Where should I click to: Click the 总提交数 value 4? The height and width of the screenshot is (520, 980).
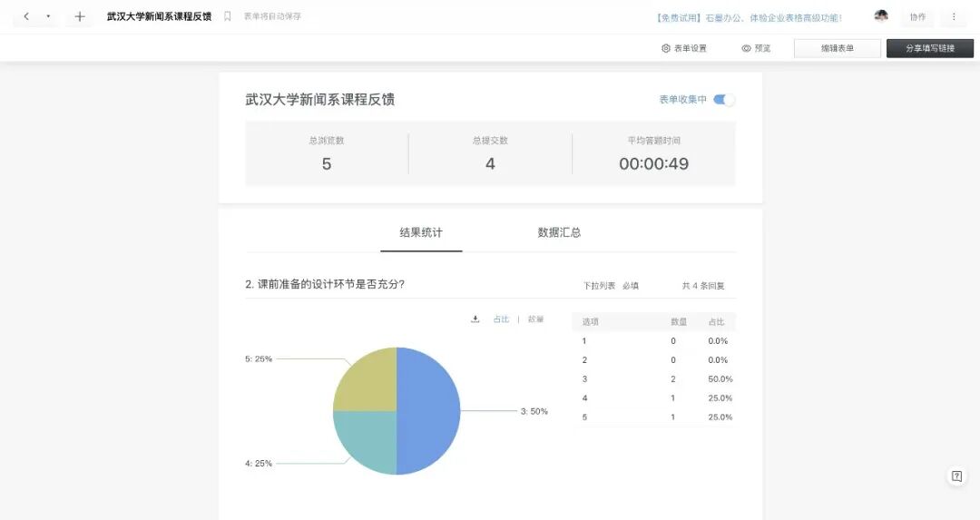click(x=490, y=163)
